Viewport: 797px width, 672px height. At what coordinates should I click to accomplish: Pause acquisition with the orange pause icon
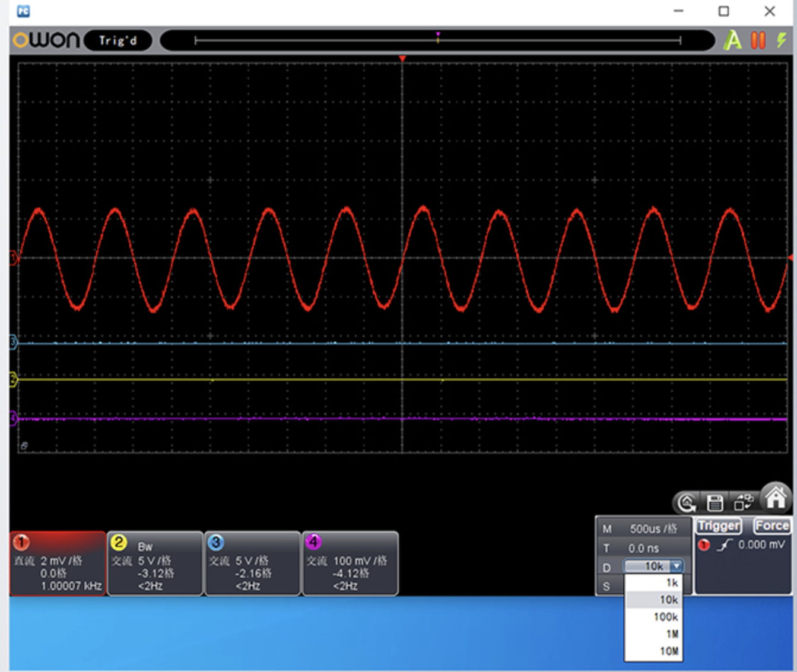pyautogui.click(x=758, y=40)
